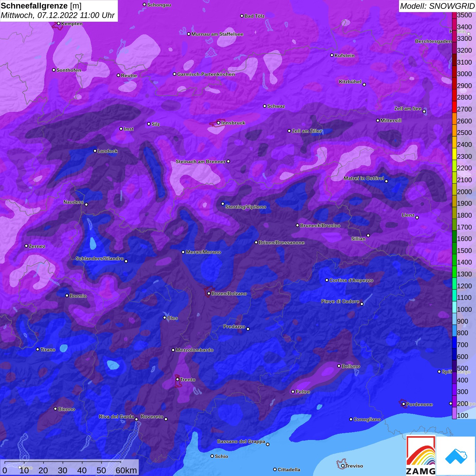Click the ZAMG logo

(421, 456)
